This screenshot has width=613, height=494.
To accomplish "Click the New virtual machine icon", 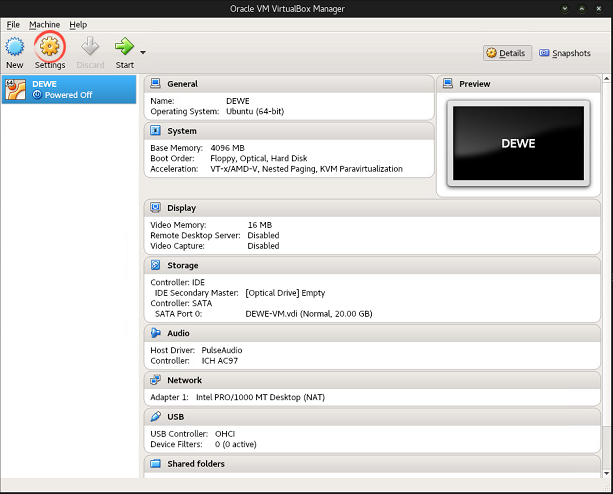I will point(14,47).
